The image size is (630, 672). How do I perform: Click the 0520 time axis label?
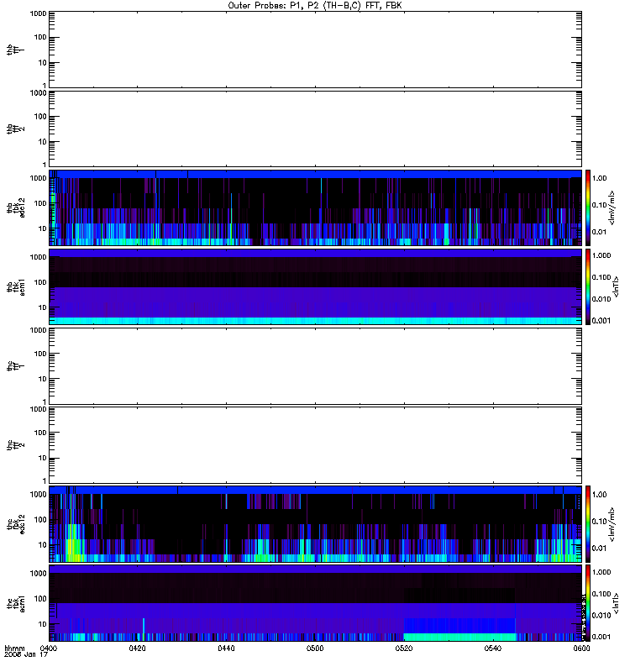pos(404,648)
